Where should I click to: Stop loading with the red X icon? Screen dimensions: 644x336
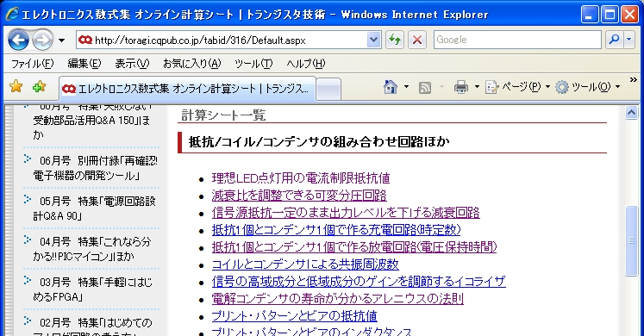click(417, 40)
